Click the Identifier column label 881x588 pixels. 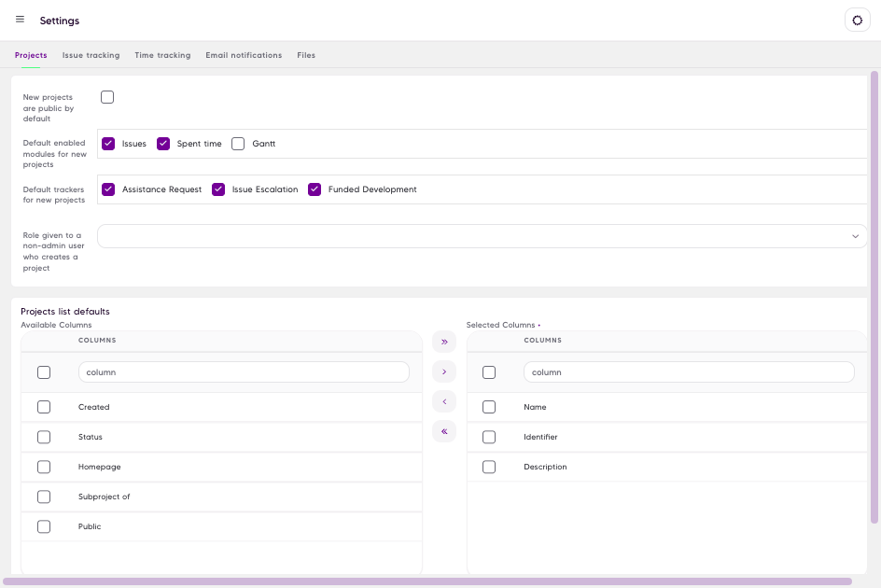click(540, 437)
